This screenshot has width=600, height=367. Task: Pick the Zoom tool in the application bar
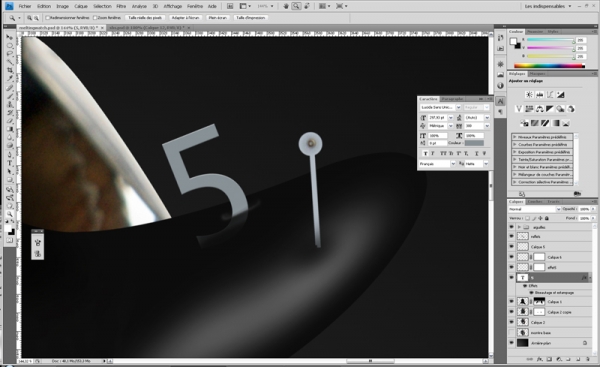tap(296, 6)
